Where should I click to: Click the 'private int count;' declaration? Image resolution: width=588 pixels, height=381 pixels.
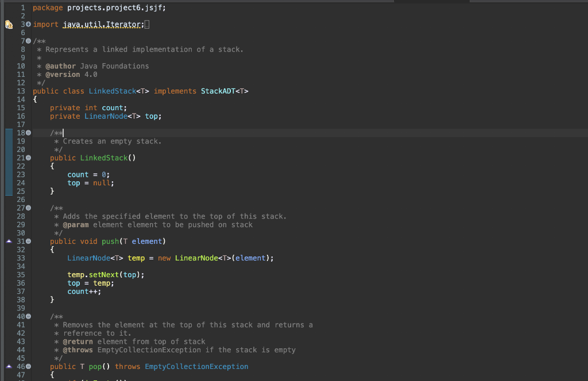coord(88,108)
